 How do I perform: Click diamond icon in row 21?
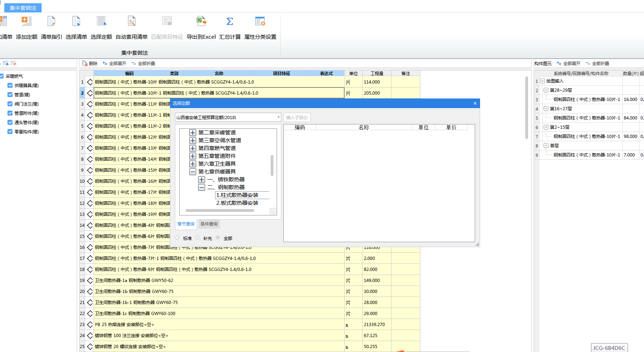[90, 303]
